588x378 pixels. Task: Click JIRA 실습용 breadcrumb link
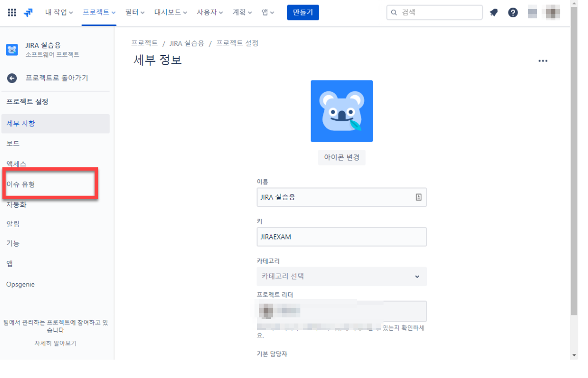pos(186,43)
